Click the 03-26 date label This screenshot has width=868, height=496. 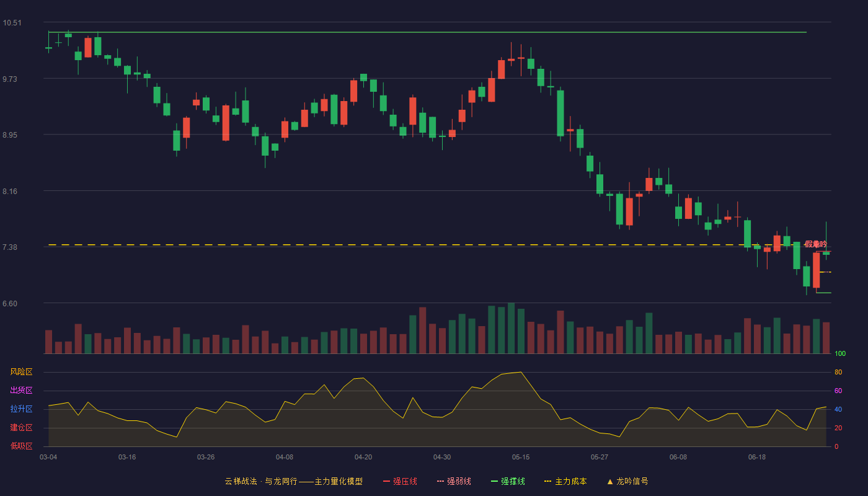coord(206,457)
